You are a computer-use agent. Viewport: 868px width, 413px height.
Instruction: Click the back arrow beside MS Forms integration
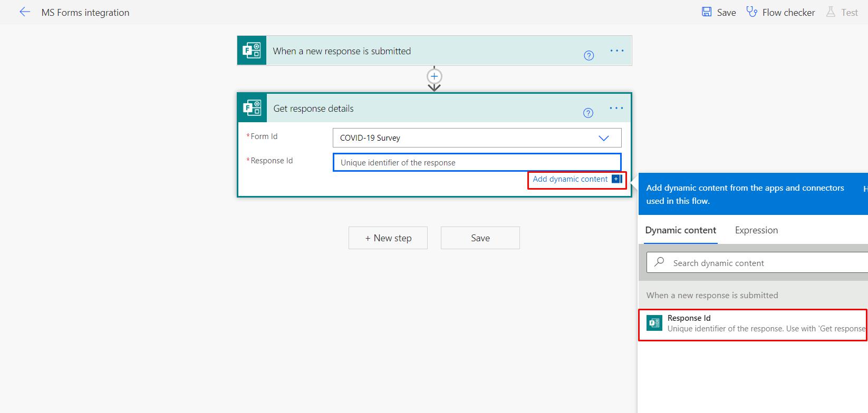point(25,12)
